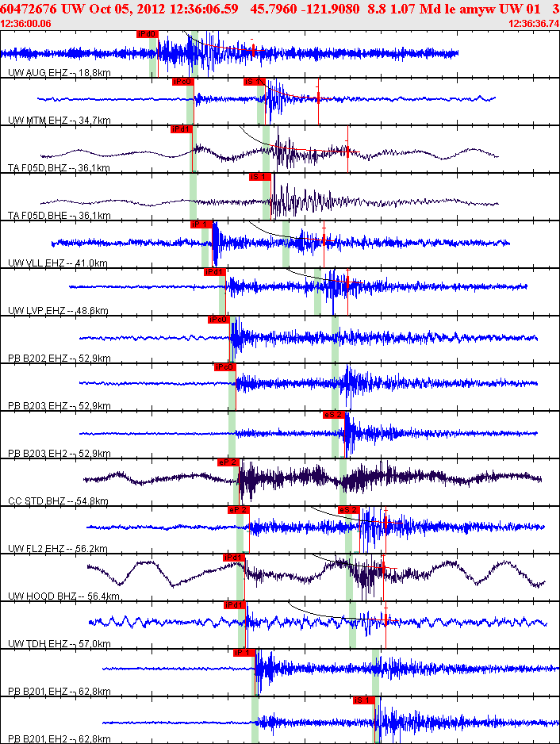Click the red coda end marker on UW VLL trace
560x744 pixels.
pyautogui.click(x=324, y=240)
